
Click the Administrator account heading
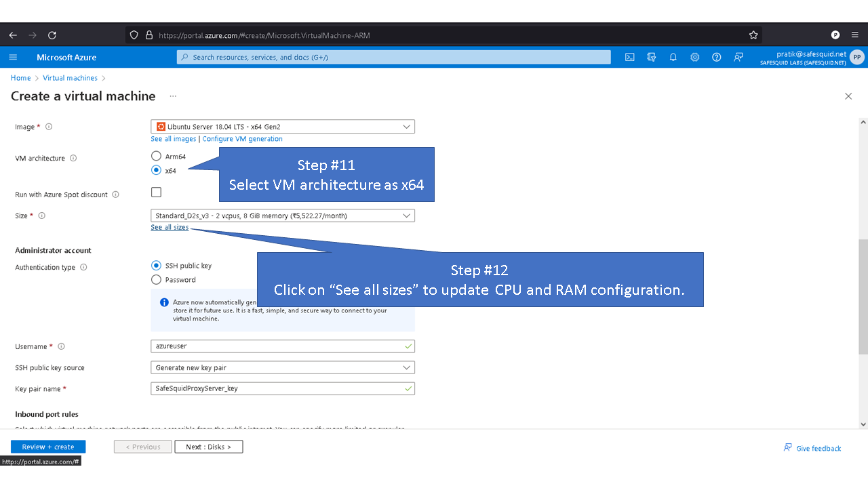(53, 250)
